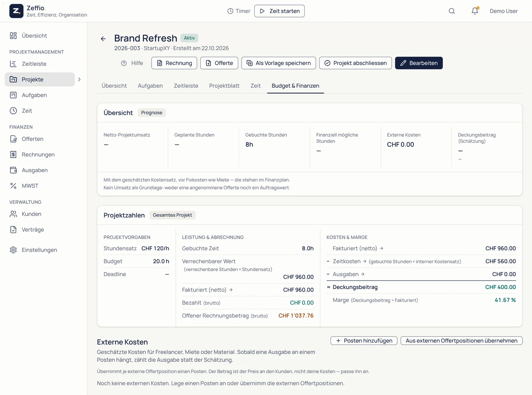Click Posten hinzufügen button
Screen dimensions: 532x395
364,341
